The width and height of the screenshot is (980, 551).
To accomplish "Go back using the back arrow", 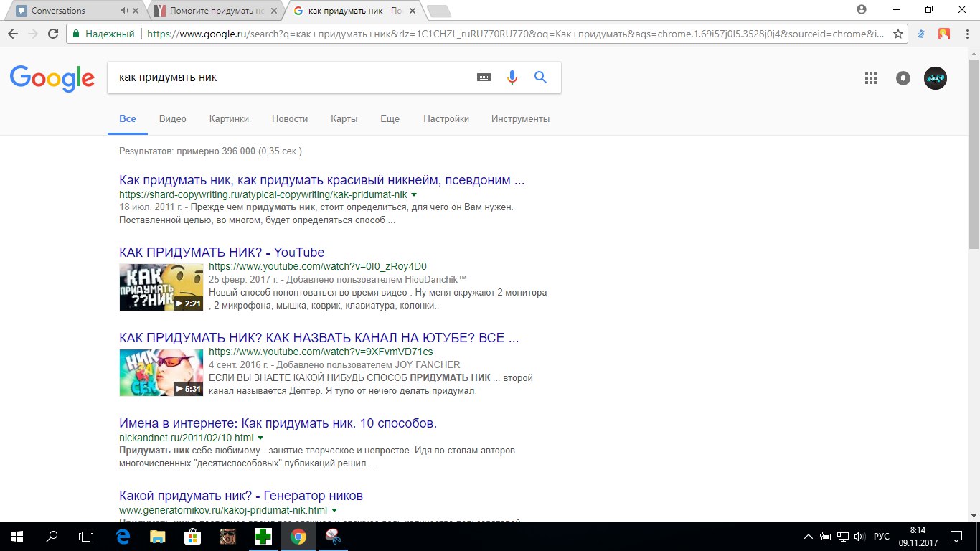I will 13,33.
